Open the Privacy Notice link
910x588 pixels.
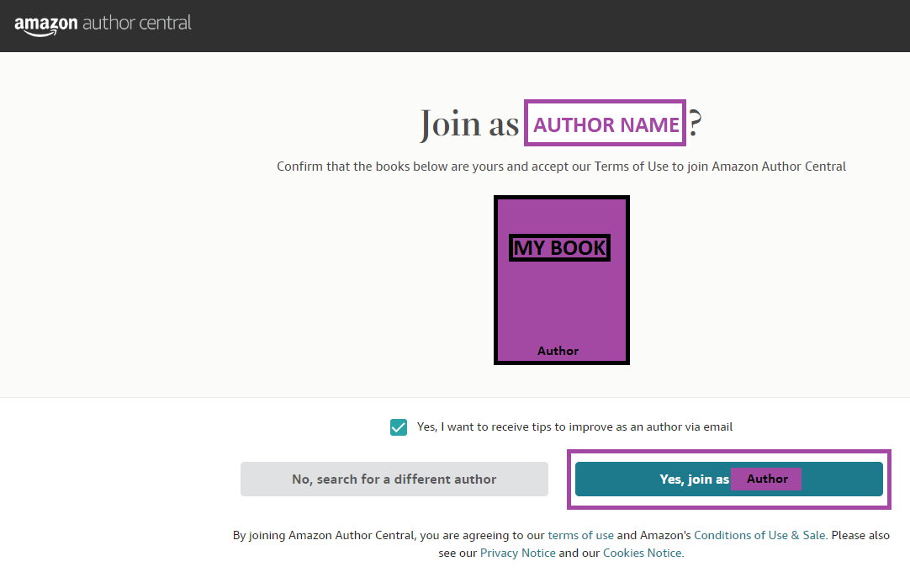518,554
